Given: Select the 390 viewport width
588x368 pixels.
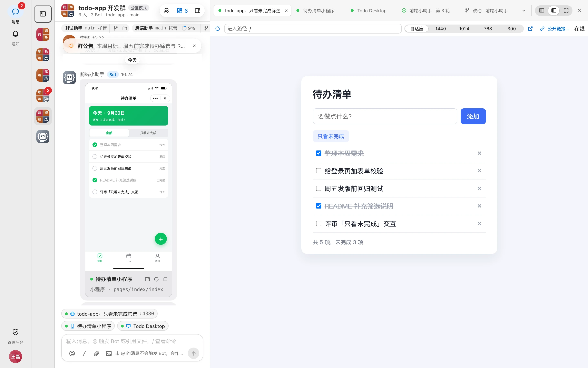Looking at the screenshot, I should tap(511, 28).
